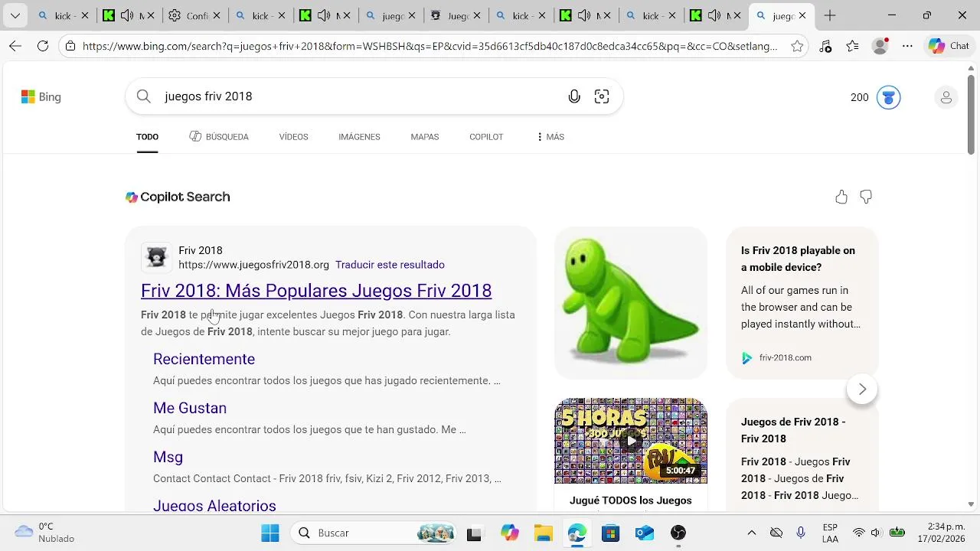980x551 pixels.
Task: Open Outlook from the taskbar
Action: [x=644, y=533]
